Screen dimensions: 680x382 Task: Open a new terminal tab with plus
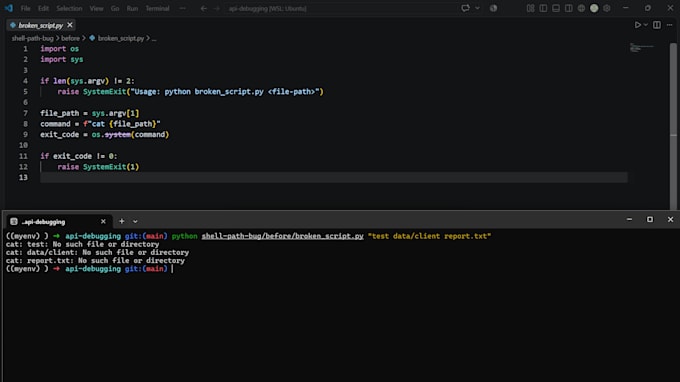pyautogui.click(x=122, y=221)
